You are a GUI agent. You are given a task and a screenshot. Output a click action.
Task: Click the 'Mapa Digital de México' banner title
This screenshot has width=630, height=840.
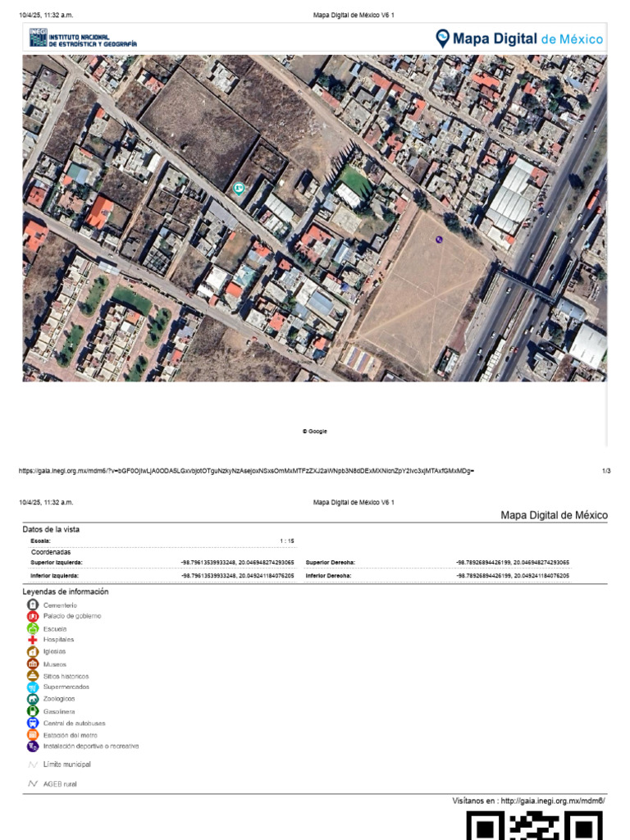point(527,39)
